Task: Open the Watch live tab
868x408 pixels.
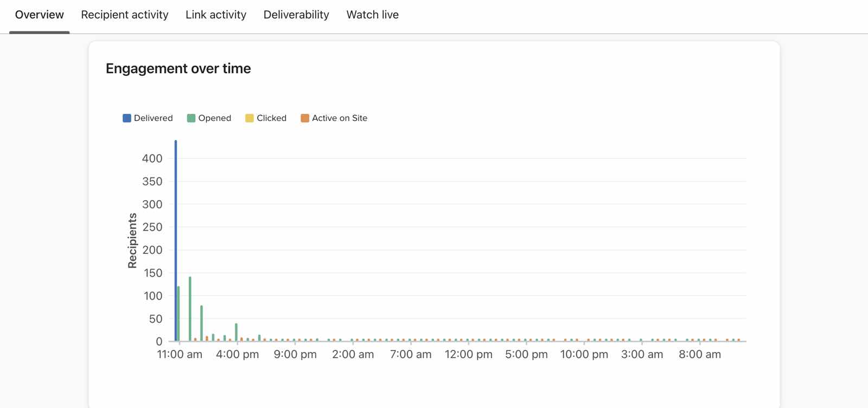Action: (x=373, y=15)
